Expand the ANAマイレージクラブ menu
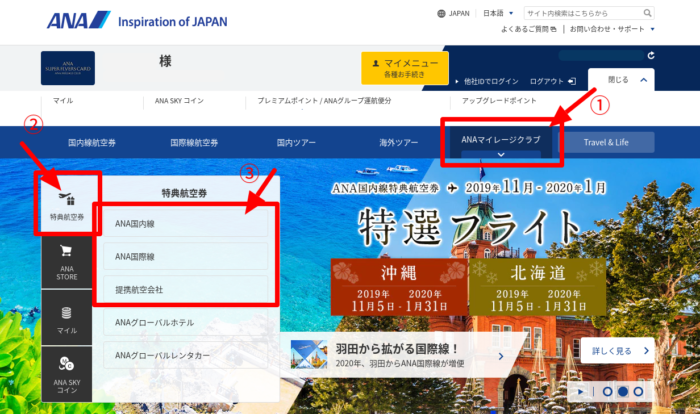Viewport: 700px width, 414px height. click(501, 143)
